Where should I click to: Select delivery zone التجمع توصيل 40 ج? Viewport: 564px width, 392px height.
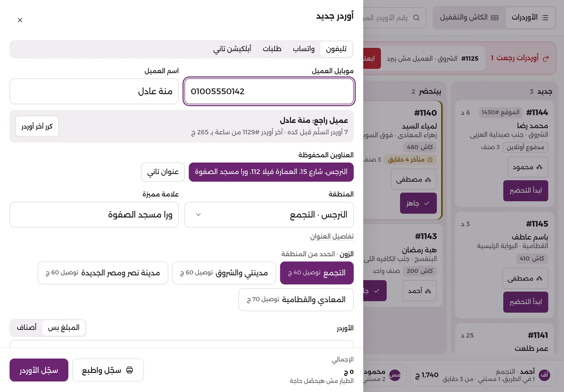click(x=317, y=273)
